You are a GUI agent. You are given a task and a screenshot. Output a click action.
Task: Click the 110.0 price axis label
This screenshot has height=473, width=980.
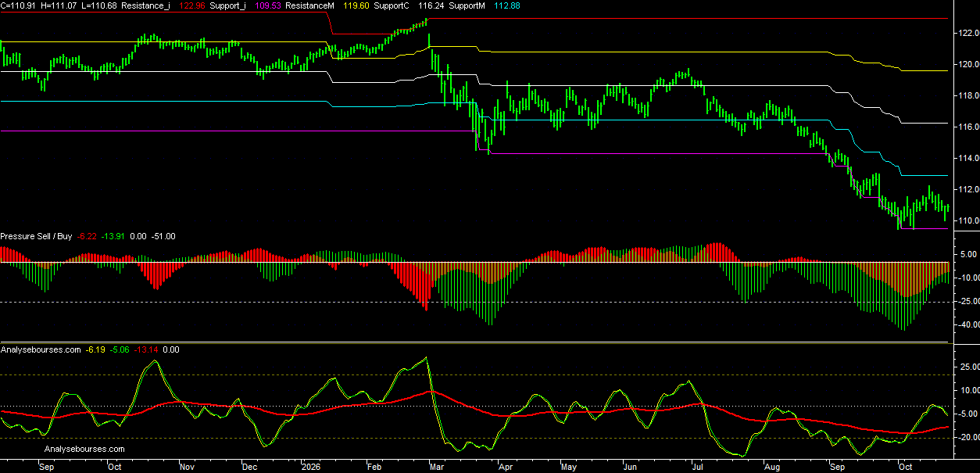[967, 220]
